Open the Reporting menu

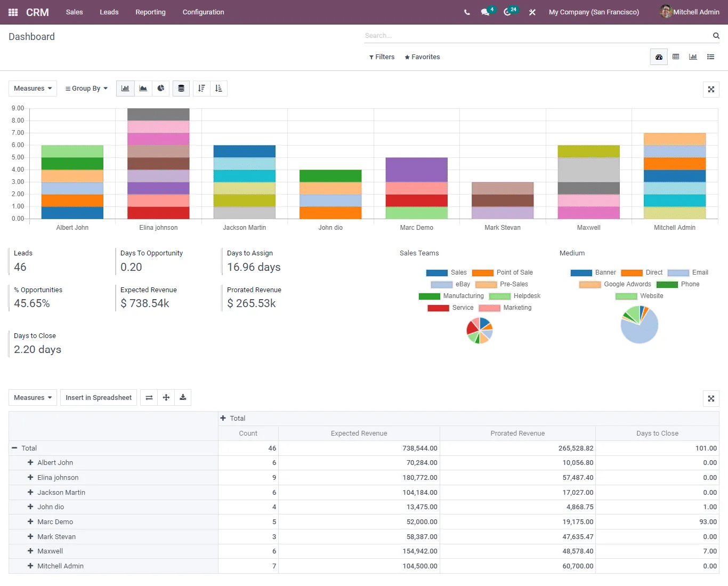point(150,12)
